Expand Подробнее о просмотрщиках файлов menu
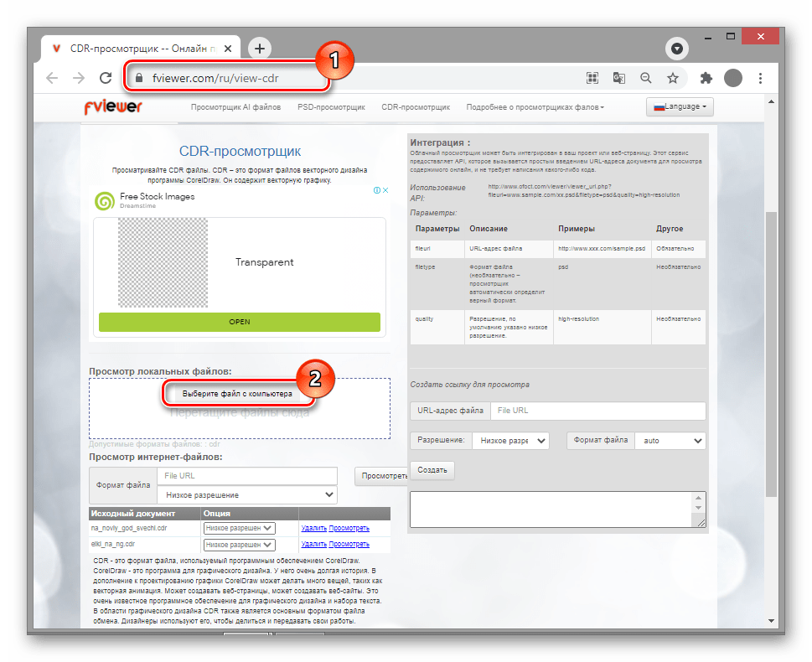 pyautogui.click(x=535, y=107)
